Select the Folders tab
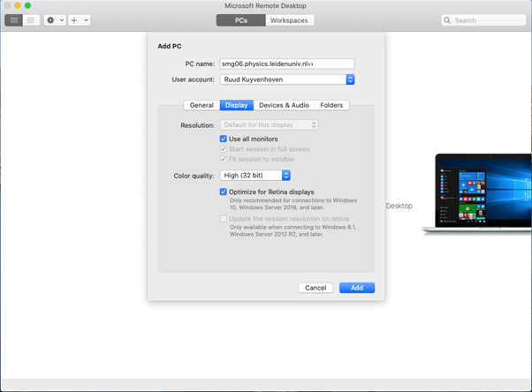Viewport: 532px width, 392px height. (331, 105)
